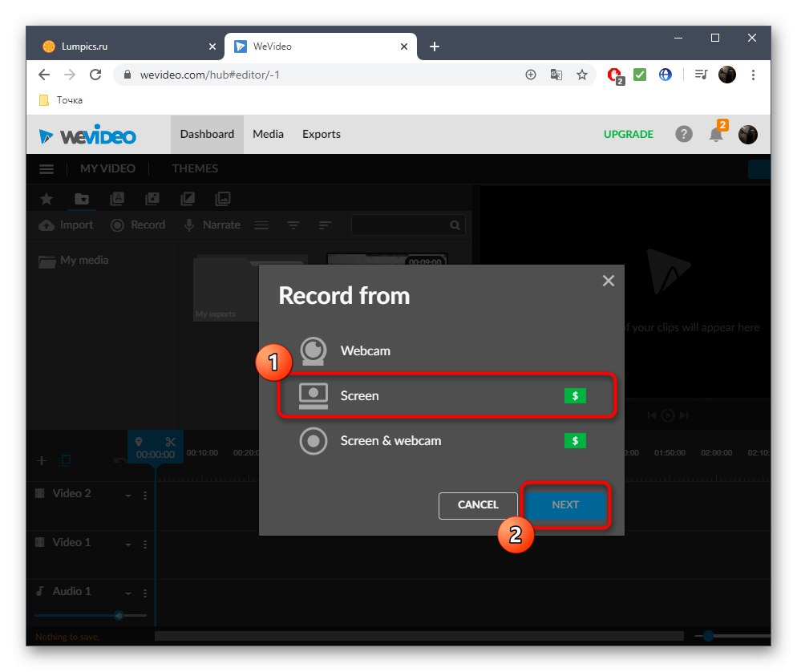This screenshot has height=672, width=797.
Task: Open the Exports tab
Action: click(321, 134)
